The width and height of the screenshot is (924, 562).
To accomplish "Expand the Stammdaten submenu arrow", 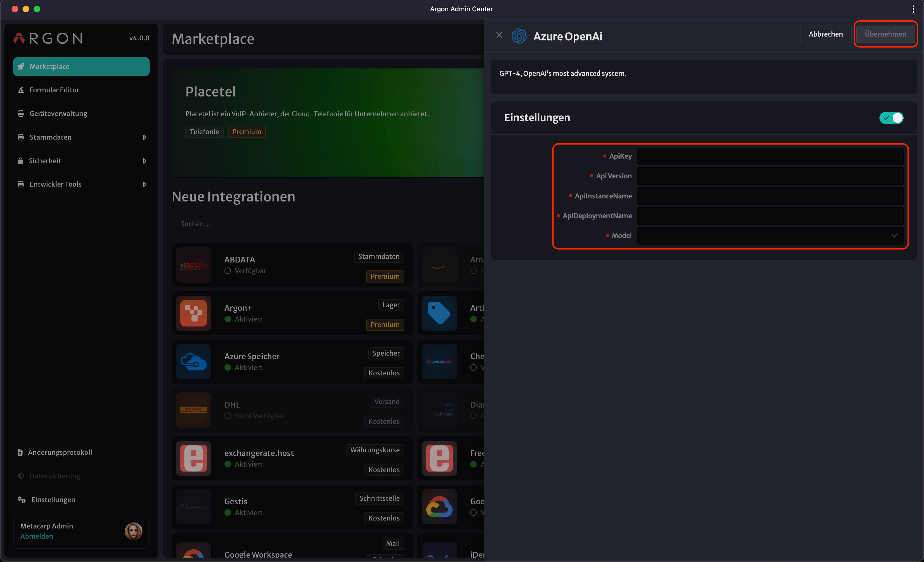I will 144,137.
